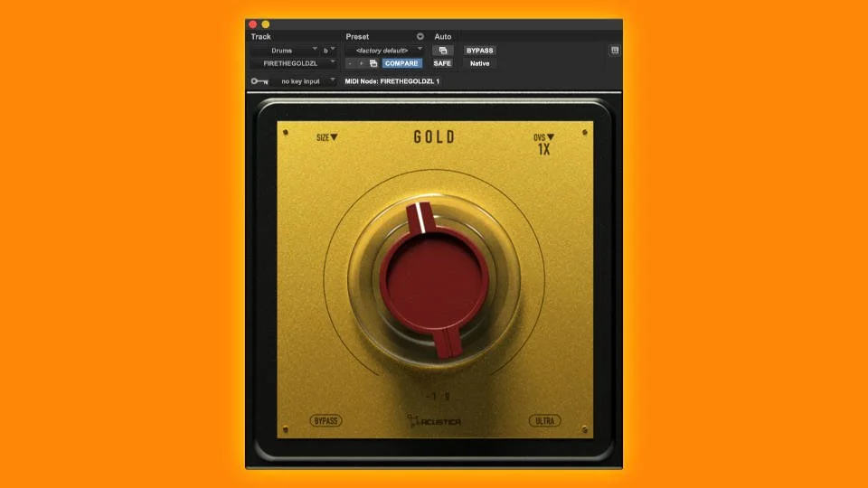The image size is (868, 488).
Task: Click the knob value readout below dial
Action: click(x=439, y=396)
